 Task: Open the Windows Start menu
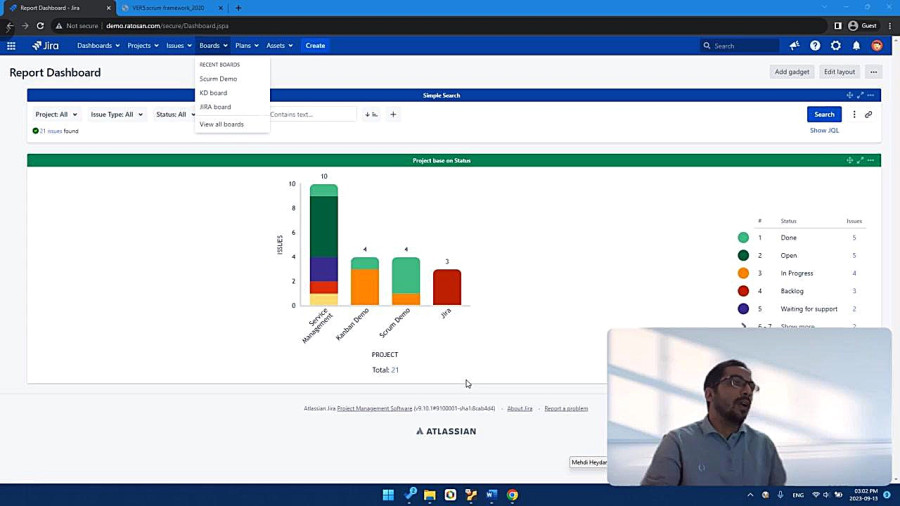coord(389,495)
